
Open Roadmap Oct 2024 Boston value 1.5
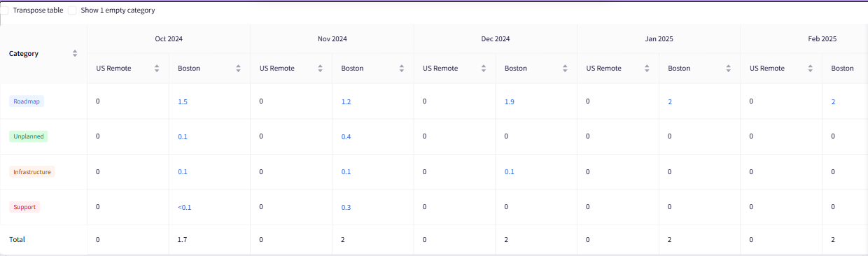point(183,102)
